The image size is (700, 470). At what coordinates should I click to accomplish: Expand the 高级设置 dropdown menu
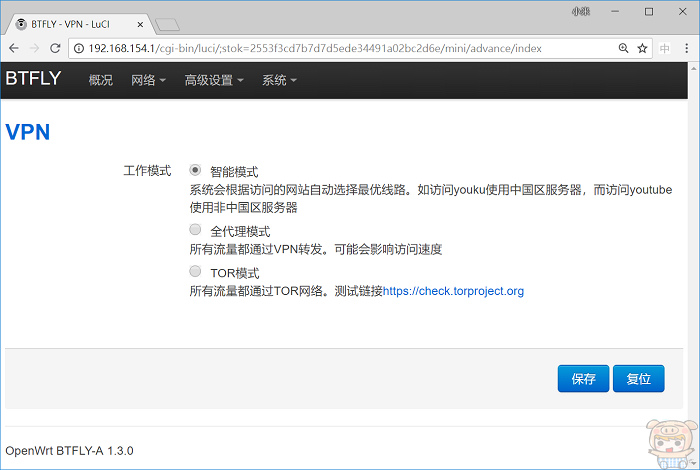(214, 80)
